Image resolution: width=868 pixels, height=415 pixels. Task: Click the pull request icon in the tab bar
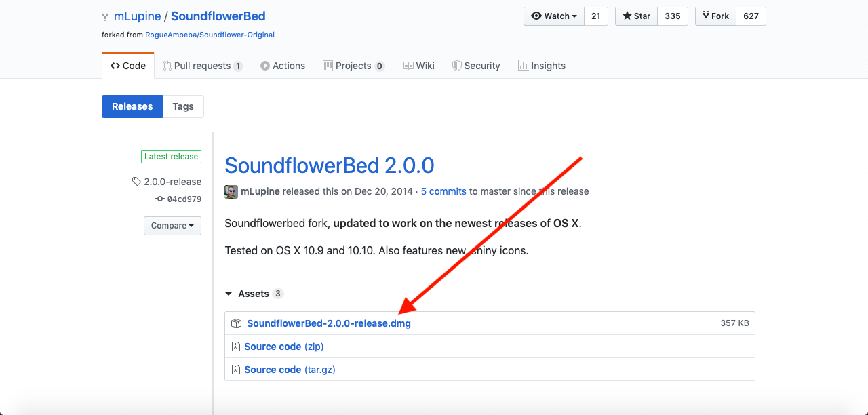(167, 66)
